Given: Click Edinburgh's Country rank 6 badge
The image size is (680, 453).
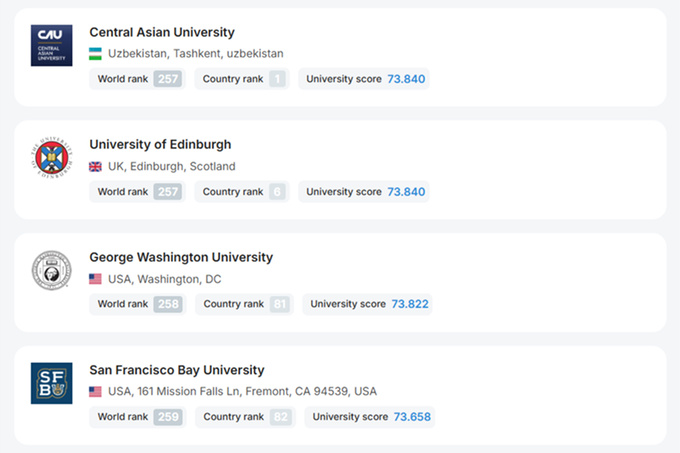Looking at the screenshot, I should (276, 192).
